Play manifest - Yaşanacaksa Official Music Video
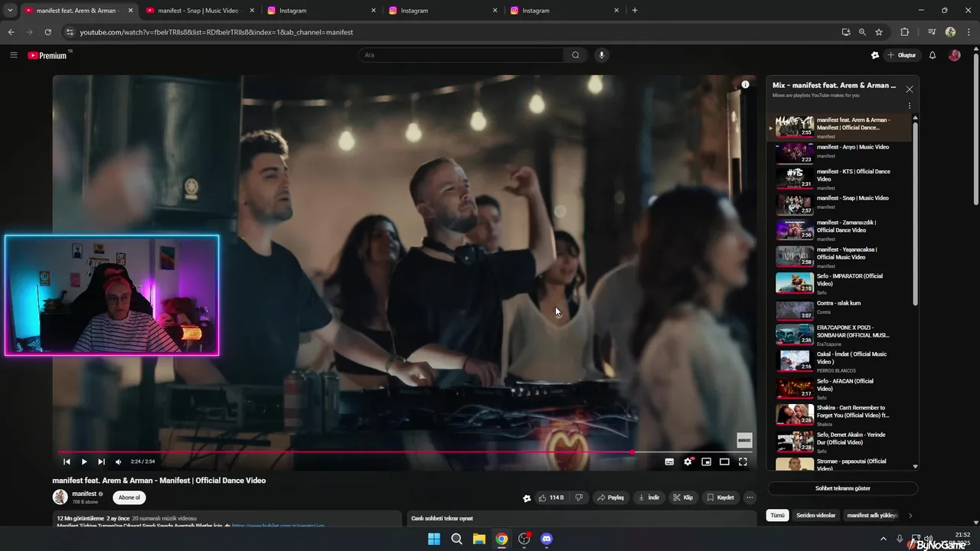 click(x=840, y=257)
